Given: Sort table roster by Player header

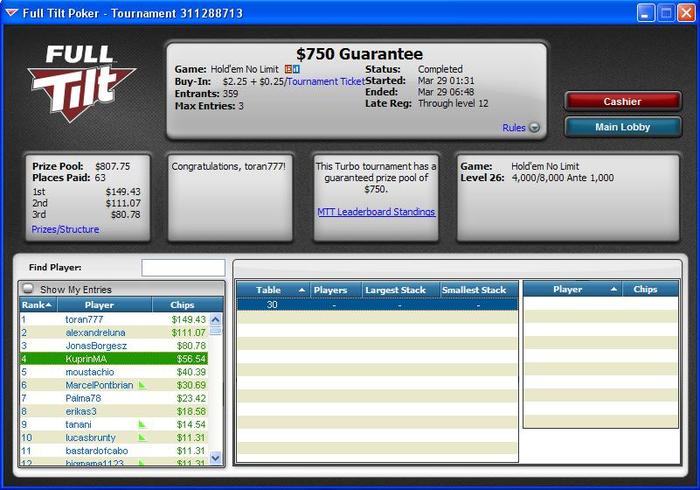Looking at the screenshot, I should tap(572, 289).
